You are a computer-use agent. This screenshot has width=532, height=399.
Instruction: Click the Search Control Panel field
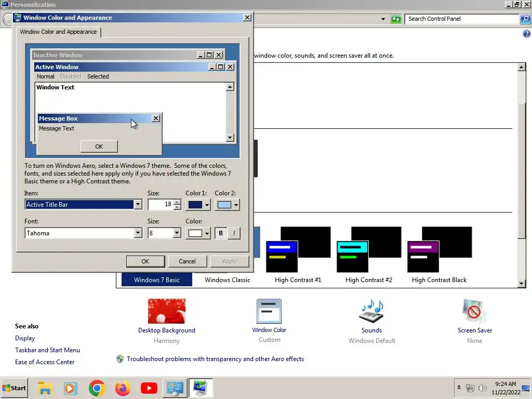(x=462, y=19)
